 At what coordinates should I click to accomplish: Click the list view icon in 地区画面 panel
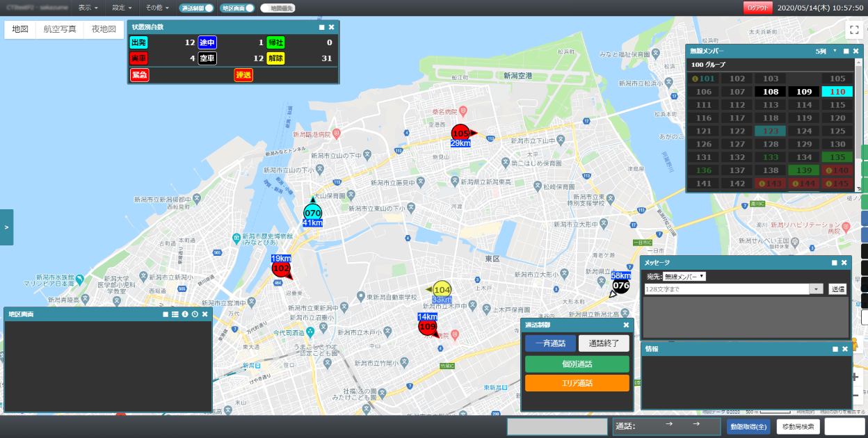pos(175,314)
